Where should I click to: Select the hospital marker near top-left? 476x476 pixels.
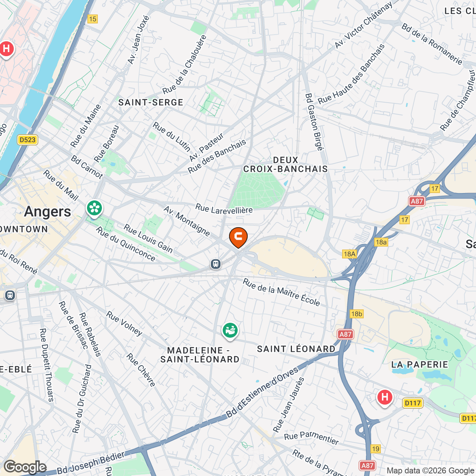coord(6,49)
